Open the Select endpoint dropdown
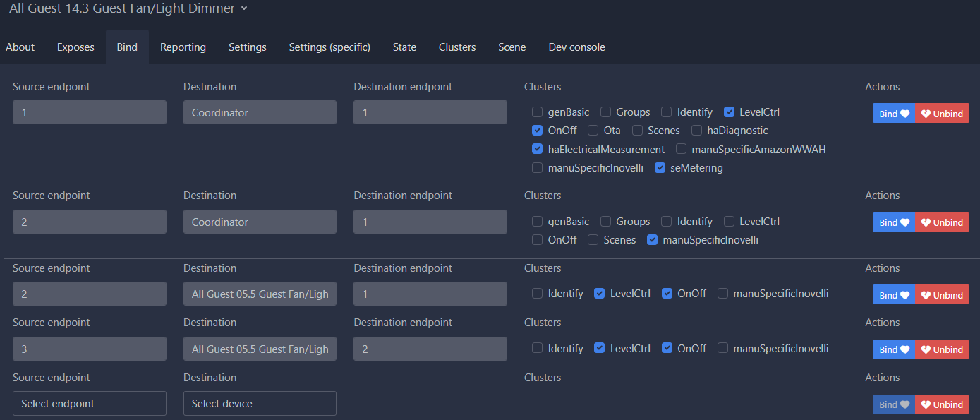980x420 pixels. (90, 404)
